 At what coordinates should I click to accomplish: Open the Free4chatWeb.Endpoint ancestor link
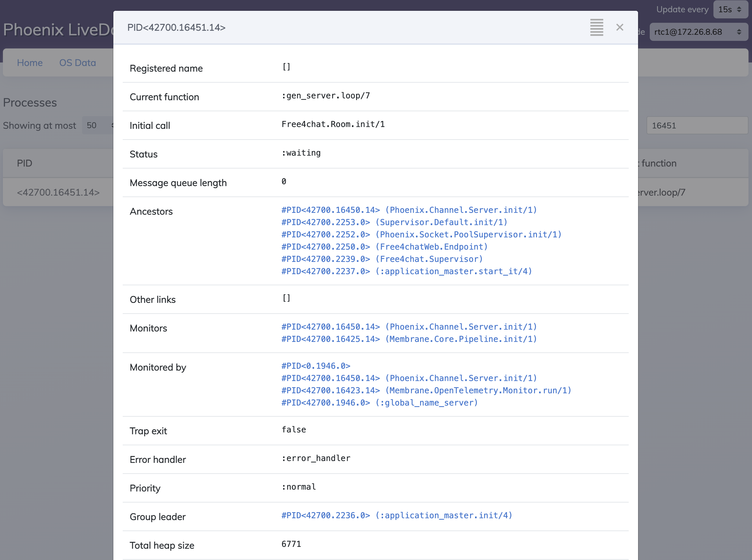(384, 247)
